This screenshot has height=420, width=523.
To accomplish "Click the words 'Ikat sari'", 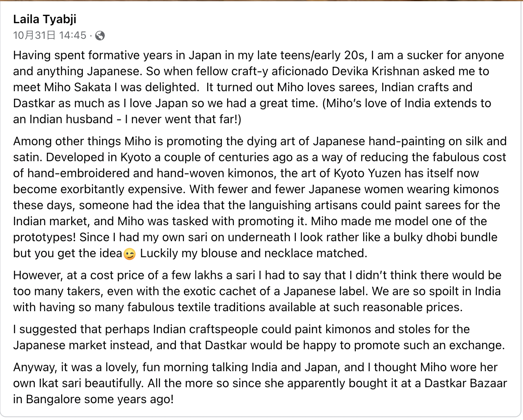I will click(x=60, y=383).
